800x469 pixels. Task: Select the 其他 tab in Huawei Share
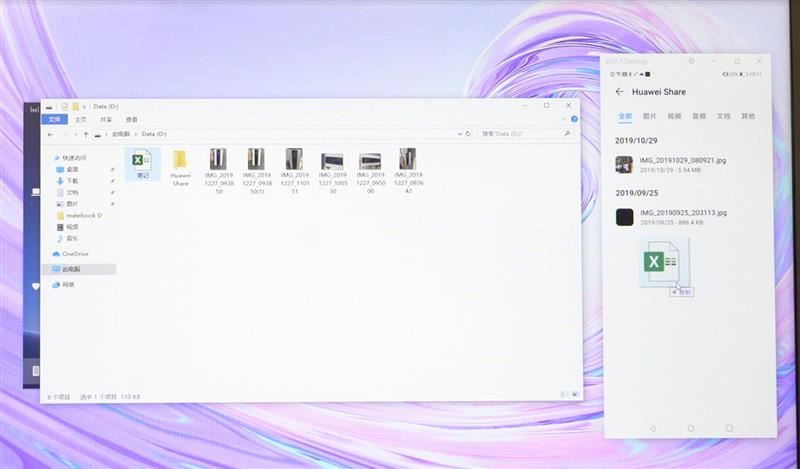tap(748, 116)
